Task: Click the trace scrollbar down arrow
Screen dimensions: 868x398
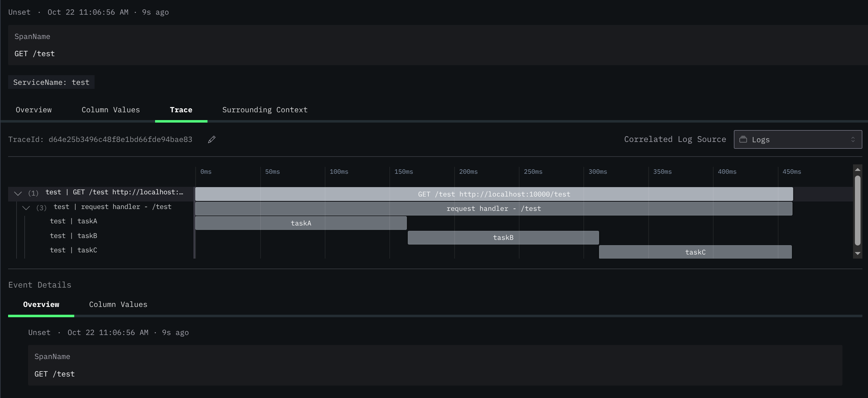Action: coord(858,253)
